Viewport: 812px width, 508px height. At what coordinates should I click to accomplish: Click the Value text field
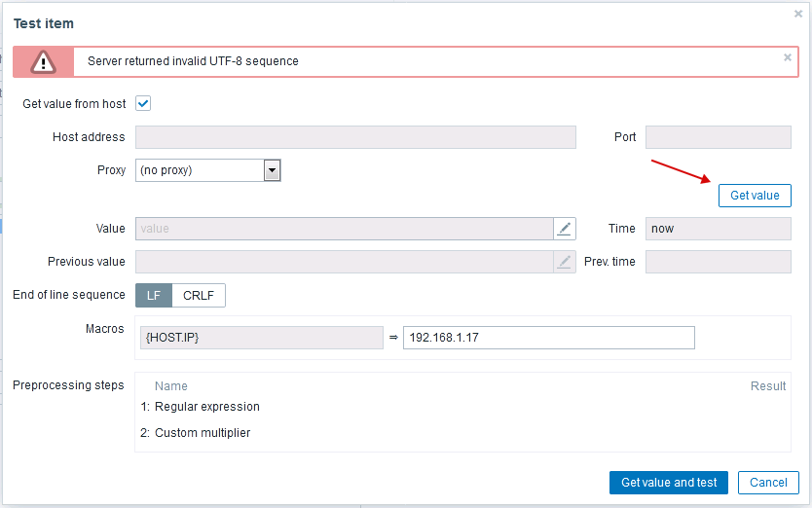pos(345,229)
